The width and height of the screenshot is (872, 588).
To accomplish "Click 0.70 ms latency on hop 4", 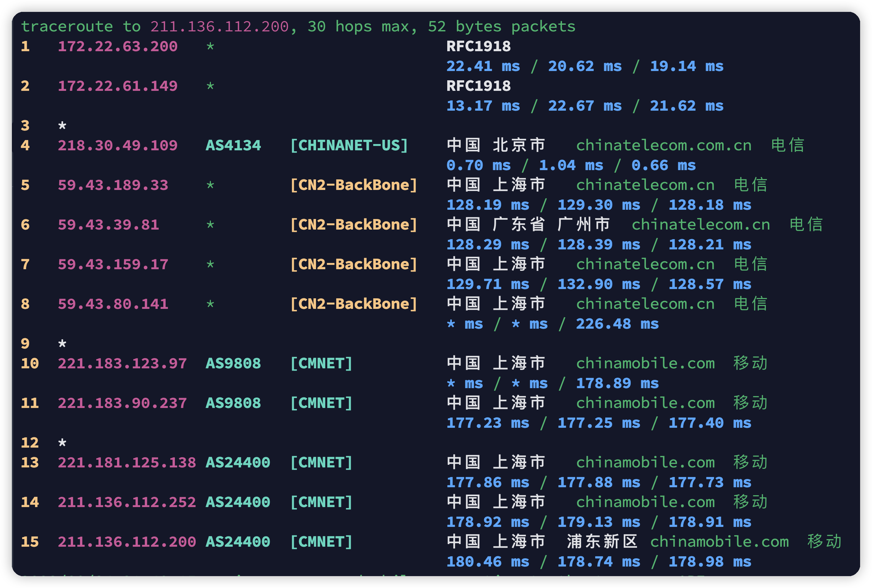I will (x=478, y=165).
